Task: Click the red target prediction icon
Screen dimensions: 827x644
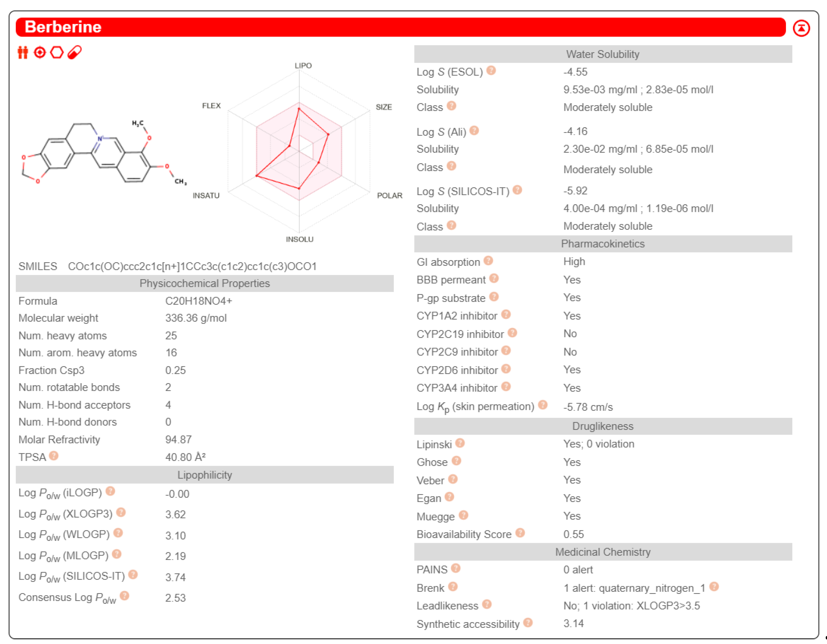Action: coord(40,52)
